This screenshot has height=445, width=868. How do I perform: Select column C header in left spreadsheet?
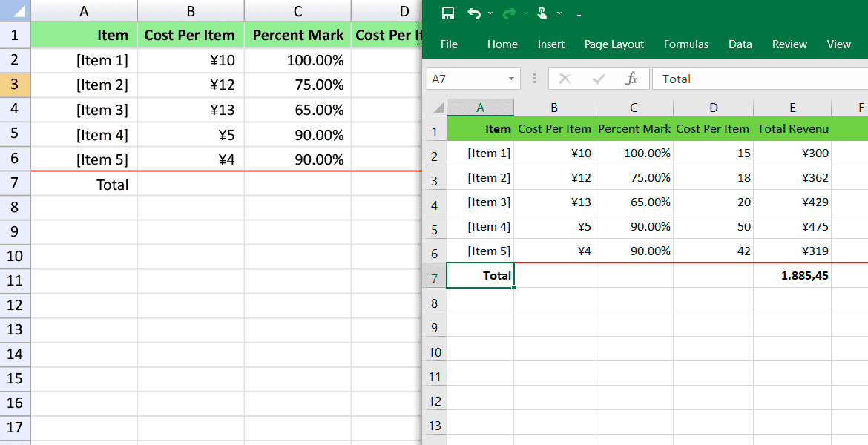(x=297, y=11)
